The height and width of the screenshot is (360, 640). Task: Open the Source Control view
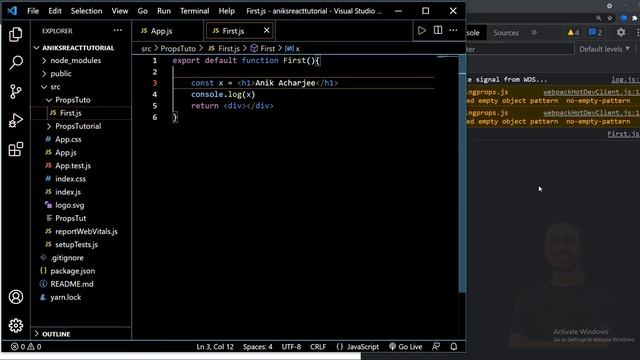(x=16, y=91)
